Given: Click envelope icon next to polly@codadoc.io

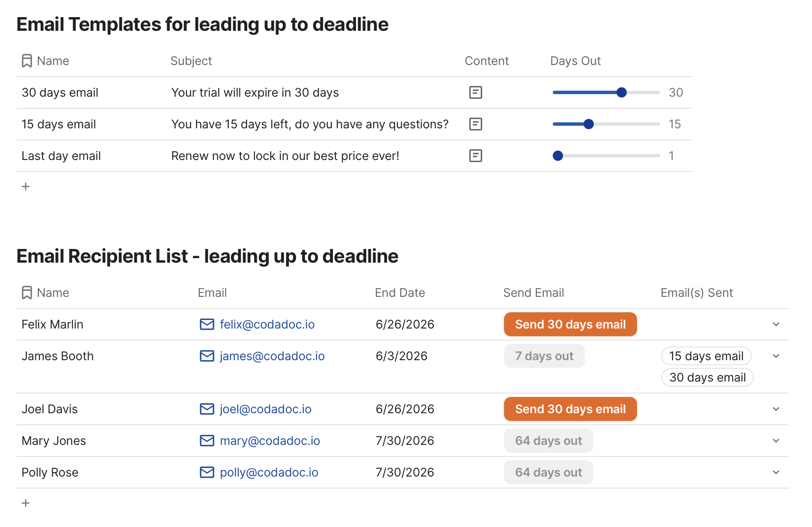Looking at the screenshot, I should (207, 472).
